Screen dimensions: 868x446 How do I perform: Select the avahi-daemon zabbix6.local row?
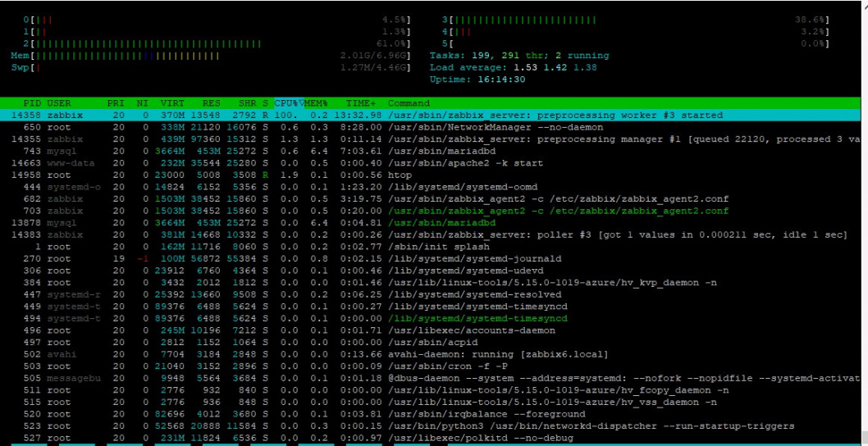431,355
